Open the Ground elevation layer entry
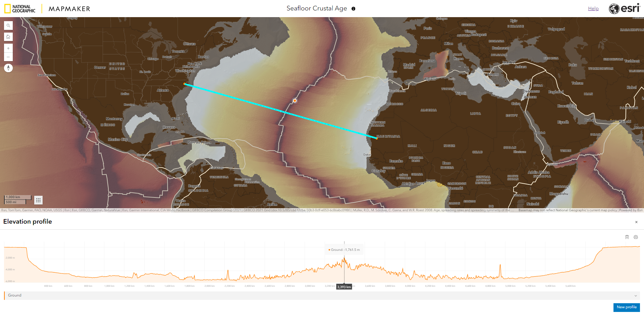The width and height of the screenshot is (644, 320). tap(15, 295)
